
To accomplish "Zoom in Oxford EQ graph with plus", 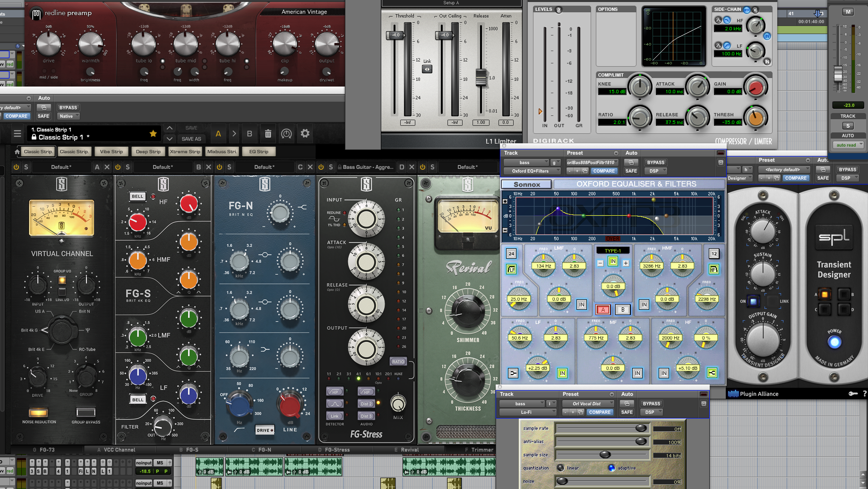I will tap(505, 201).
